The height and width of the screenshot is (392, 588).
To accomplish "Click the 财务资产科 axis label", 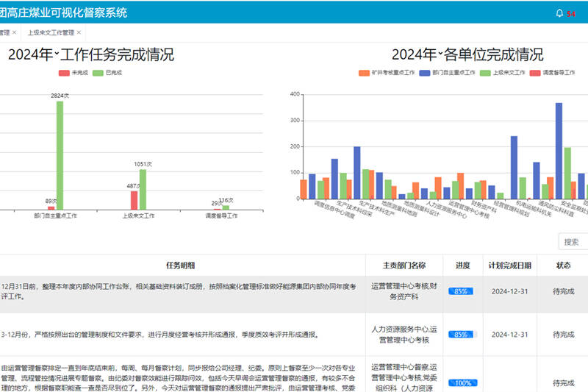I will pyautogui.click(x=484, y=207).
